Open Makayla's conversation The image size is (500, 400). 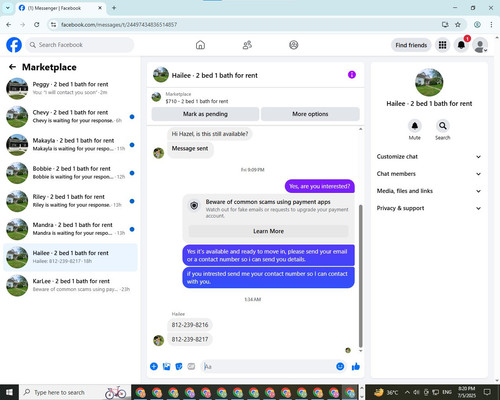pyautogui.click(x=70, y=145)
